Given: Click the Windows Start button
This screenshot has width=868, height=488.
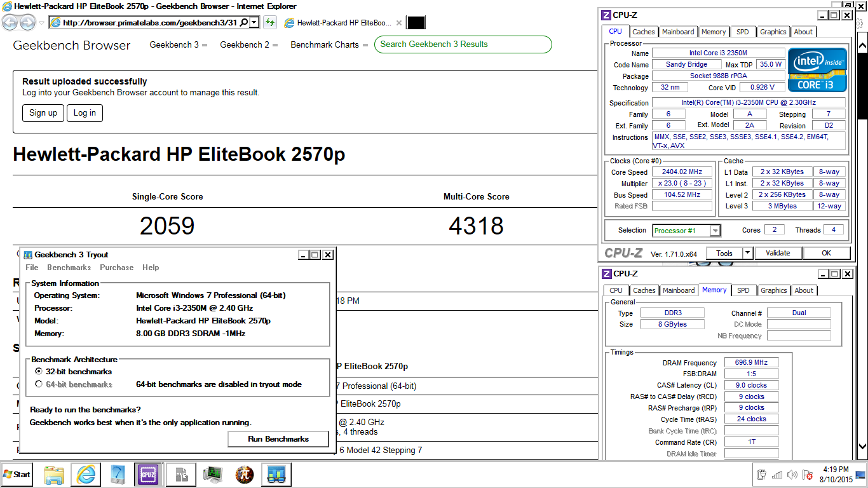Looking at the screenshot, I should [x=17, y=475].
